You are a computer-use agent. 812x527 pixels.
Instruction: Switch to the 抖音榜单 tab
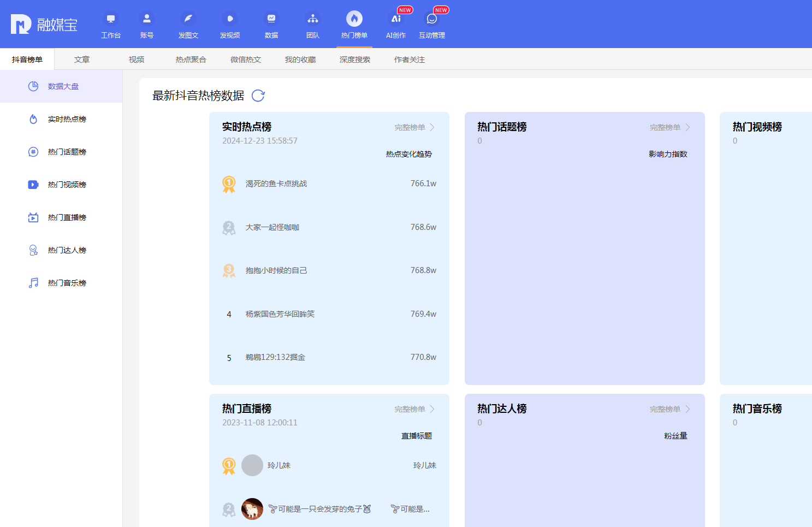(27, 60)
